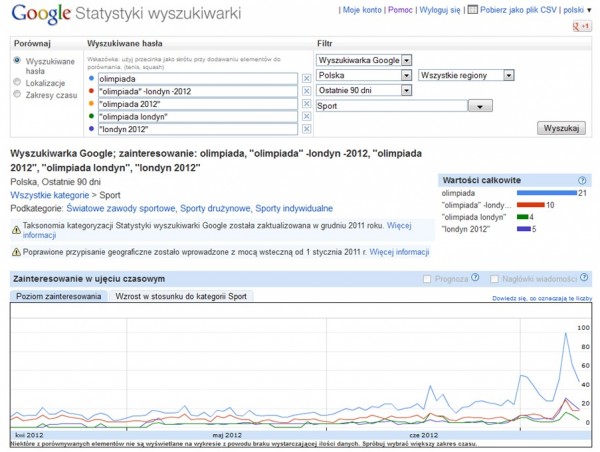Viewport: 600px width, 452px height.
Task: Remove the "londyn 2012" term with its X icon
Action: (x=306, y=129)
